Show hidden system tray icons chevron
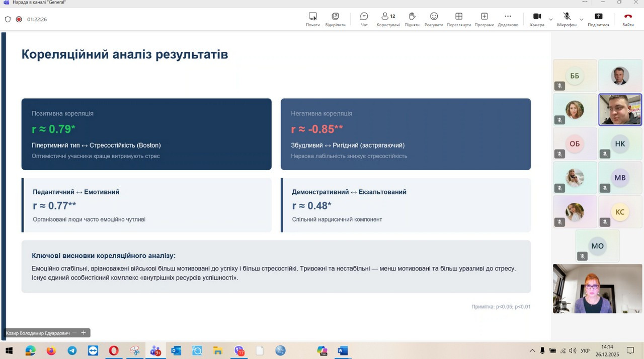The width and height of the screenshot is (644, 359). pos(532,350)
